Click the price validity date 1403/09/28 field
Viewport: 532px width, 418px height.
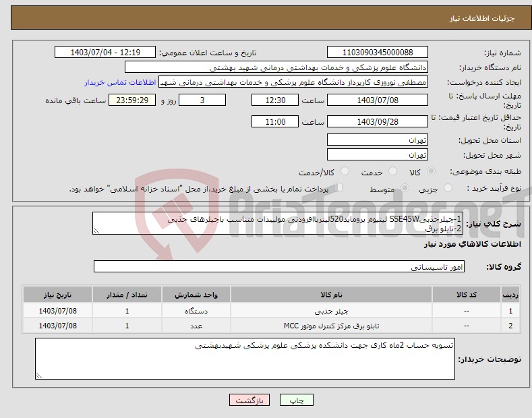click(378, 121)
